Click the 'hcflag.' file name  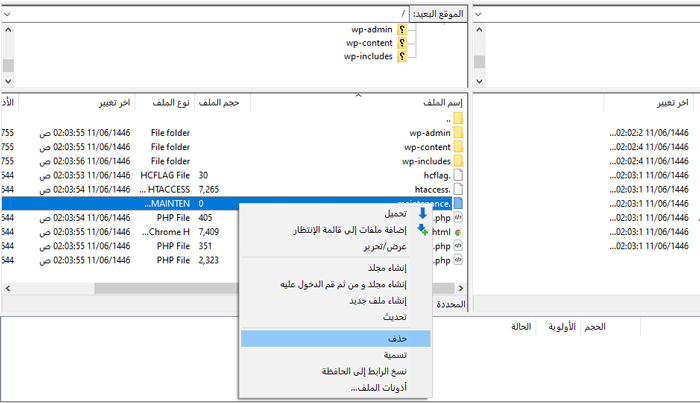pos(437,175)
